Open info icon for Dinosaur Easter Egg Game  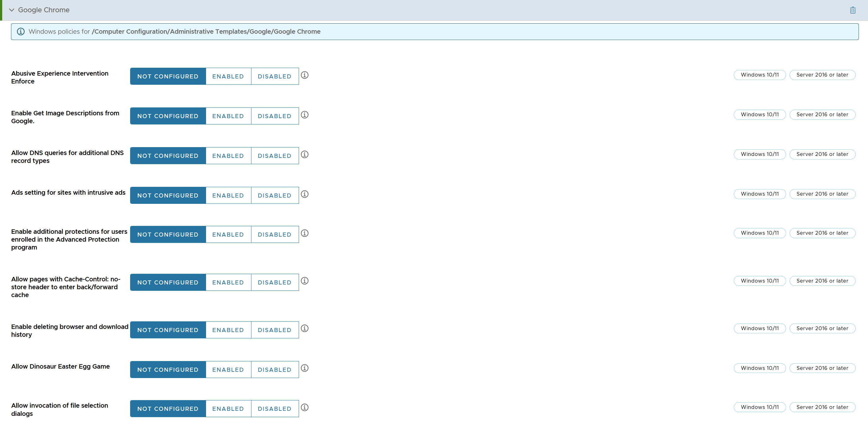[x=305, y=368]
